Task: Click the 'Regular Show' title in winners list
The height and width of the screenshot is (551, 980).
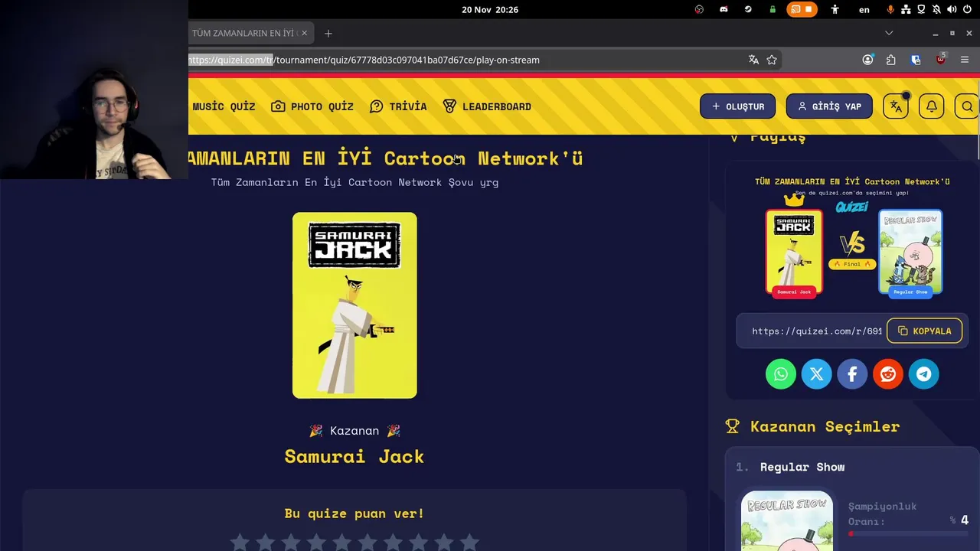Action: tap(802, 467)
